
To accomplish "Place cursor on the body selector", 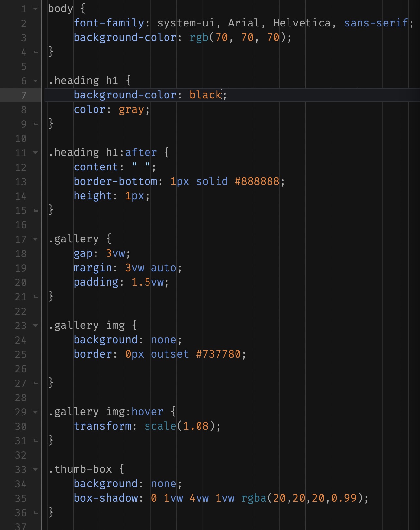I will tap(61, 9).
